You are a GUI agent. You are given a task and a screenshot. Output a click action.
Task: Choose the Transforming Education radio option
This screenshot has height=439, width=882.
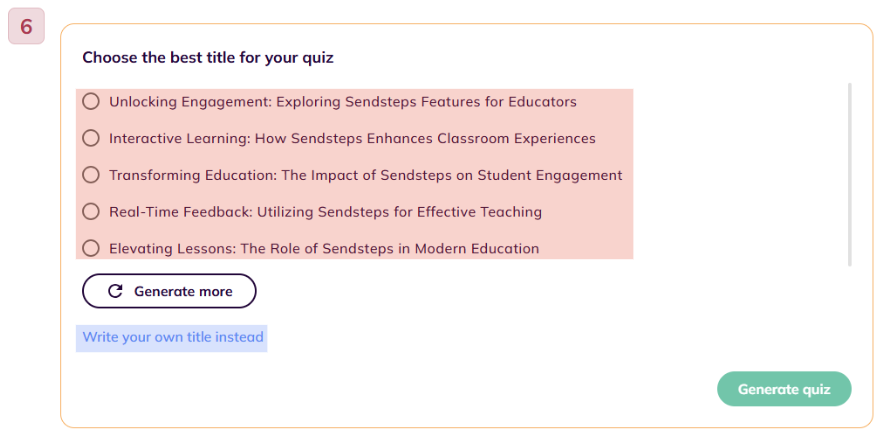point(91,175)
